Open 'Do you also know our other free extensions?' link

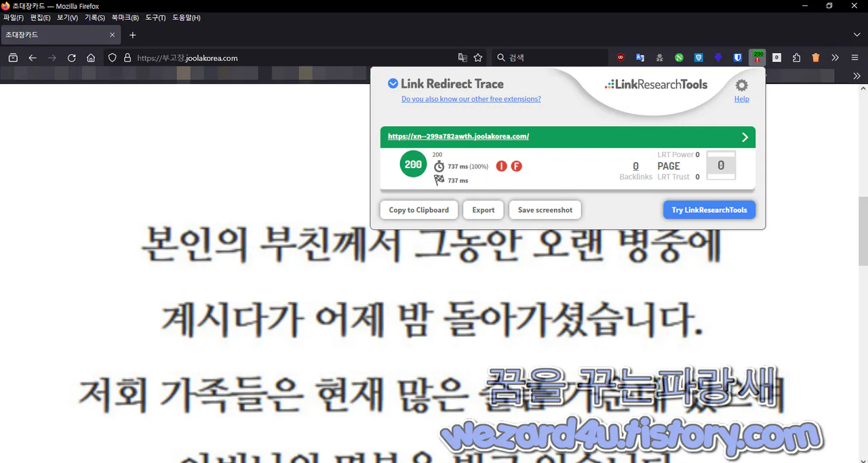click(x=471, y=99)
